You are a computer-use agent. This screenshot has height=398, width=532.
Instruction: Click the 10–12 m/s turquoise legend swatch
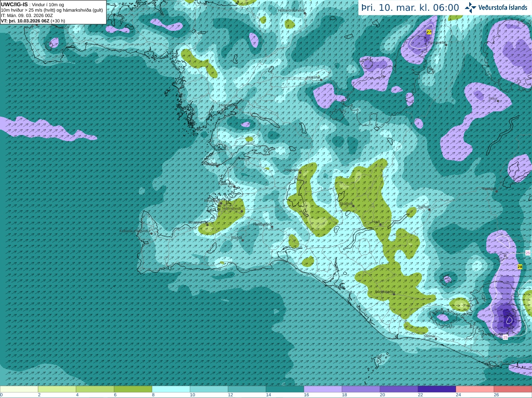(x=209, y=389)
